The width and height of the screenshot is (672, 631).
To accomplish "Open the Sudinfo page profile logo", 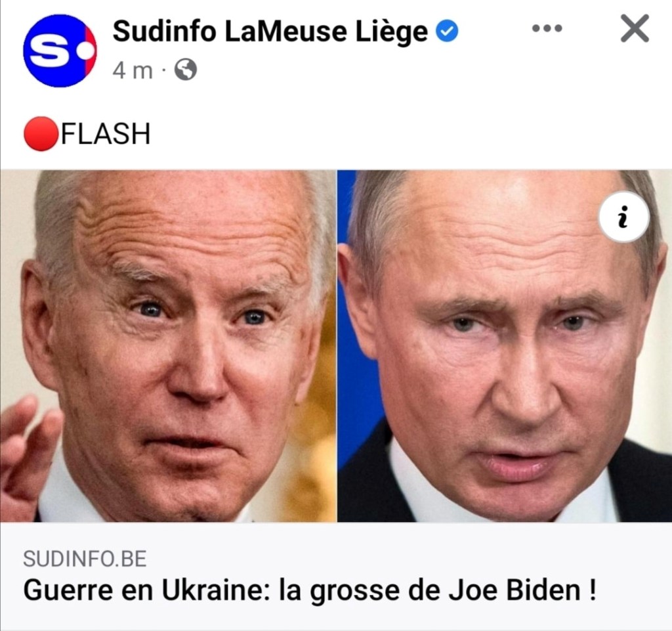I will (x=60, y=51).
